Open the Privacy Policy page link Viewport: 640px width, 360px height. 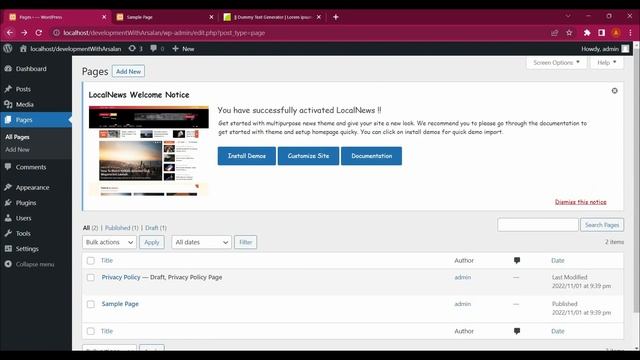121,277
